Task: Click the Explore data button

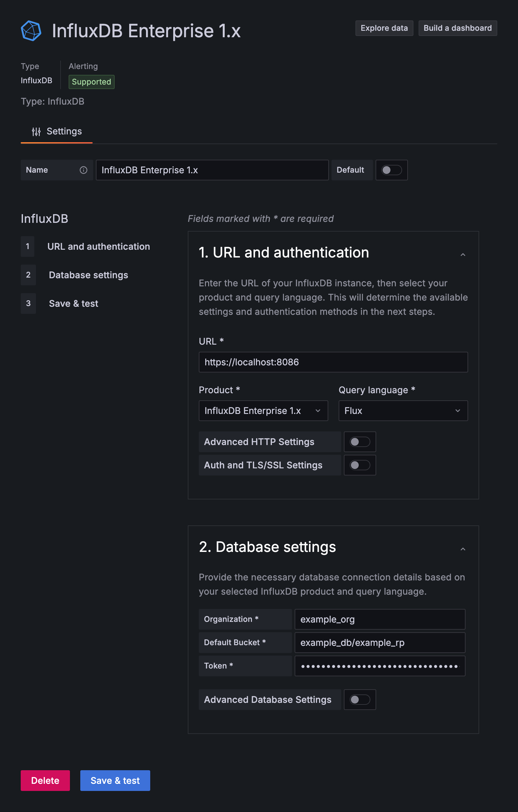Action: click(x=384, y=28)
